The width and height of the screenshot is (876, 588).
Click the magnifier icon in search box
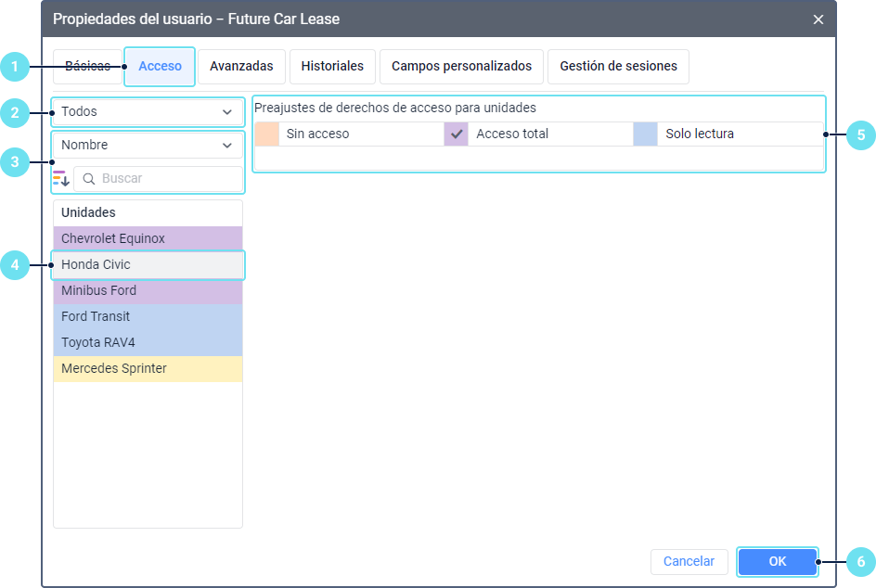coord(89,178)
